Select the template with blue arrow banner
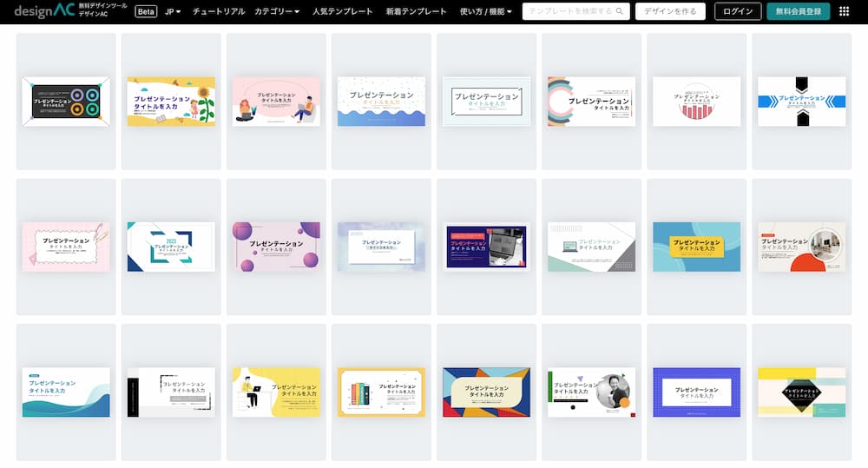 point(801,102)
